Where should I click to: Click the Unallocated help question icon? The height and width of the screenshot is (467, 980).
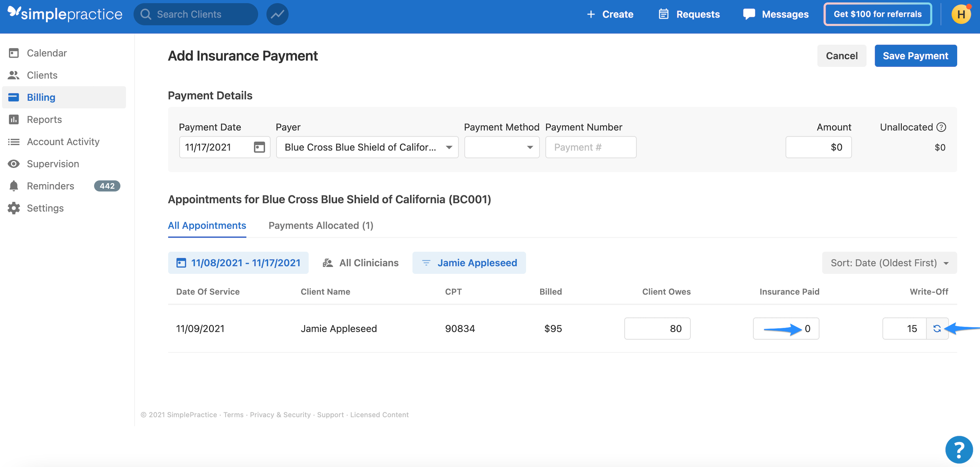point(941,127)
